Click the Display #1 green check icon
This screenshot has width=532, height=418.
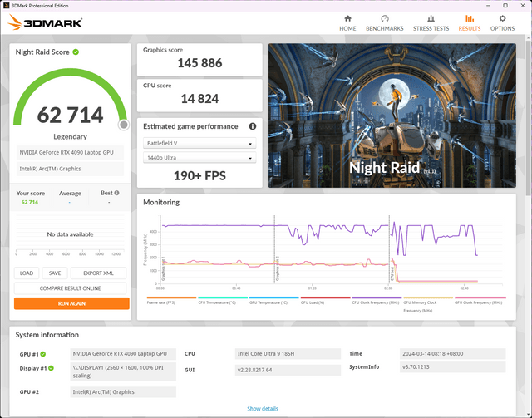pos(51,368)
